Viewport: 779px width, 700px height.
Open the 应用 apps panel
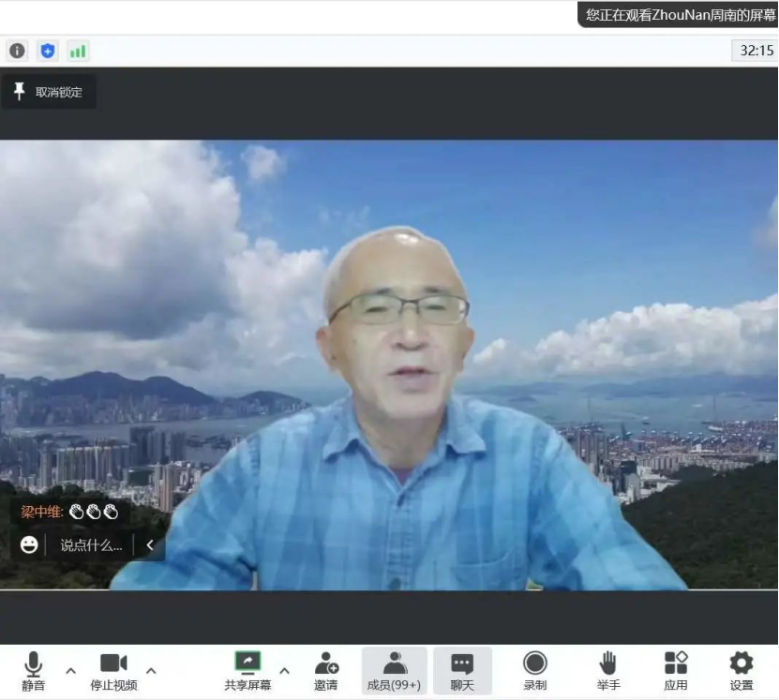pos(675,671)
